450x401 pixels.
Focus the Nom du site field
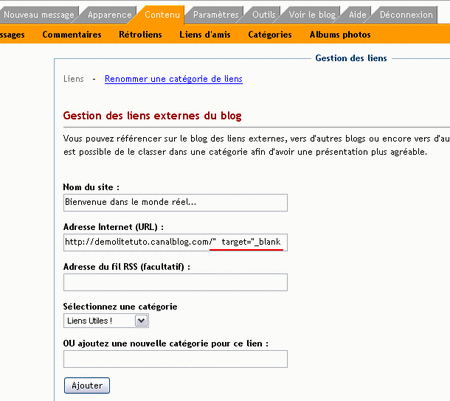point(175,203)
